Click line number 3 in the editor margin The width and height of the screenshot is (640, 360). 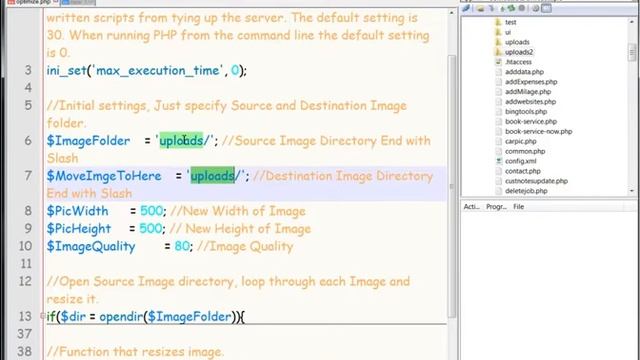point(28,70)
